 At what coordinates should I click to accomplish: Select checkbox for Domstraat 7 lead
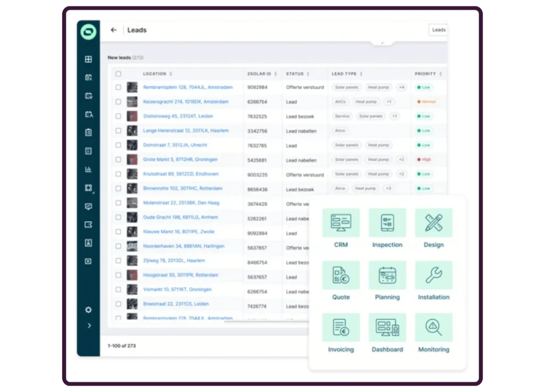click(x=118, y=145)
